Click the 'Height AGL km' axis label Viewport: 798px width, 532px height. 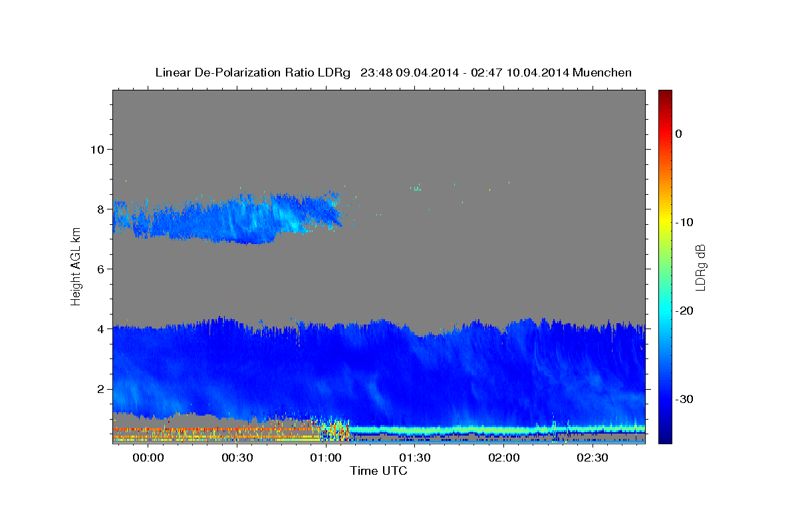76,266
